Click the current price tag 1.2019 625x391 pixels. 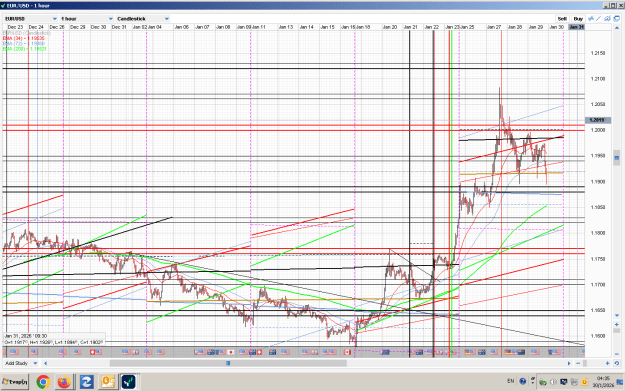(597, 120)
